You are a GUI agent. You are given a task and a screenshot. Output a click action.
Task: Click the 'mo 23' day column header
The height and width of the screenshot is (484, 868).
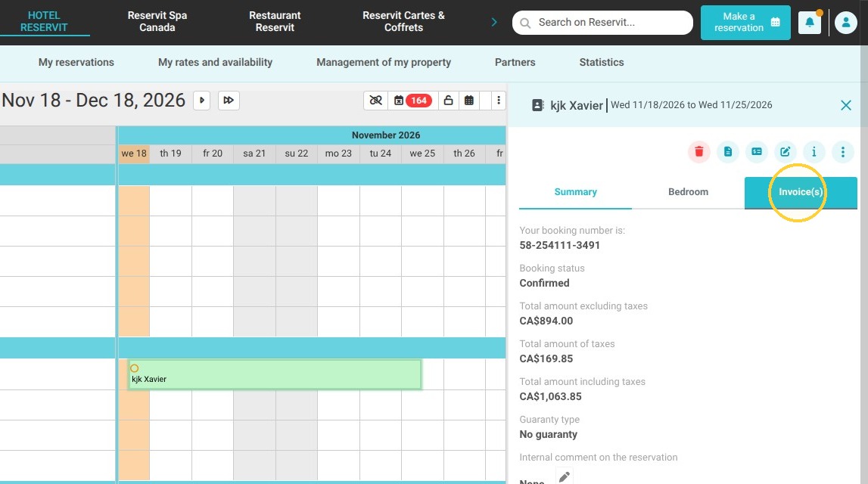pyautogui.click(x=338, y=154)
